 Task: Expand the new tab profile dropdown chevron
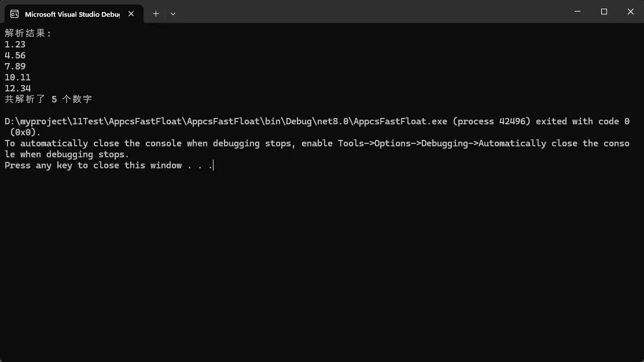coord(173,13)
